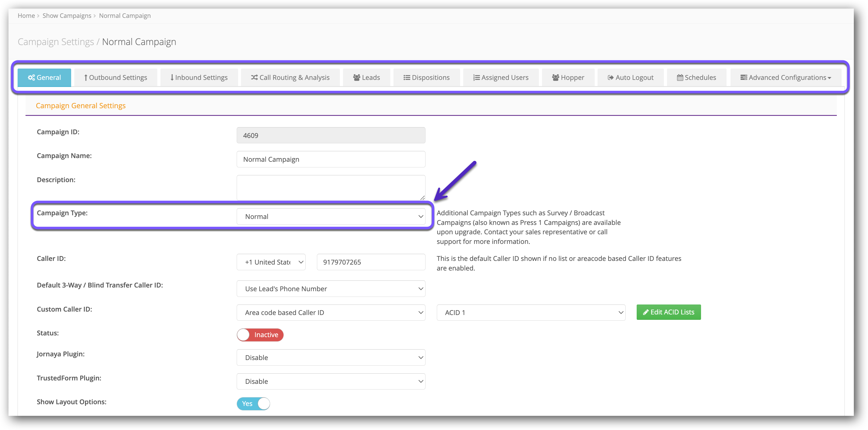Open the Jornaya Plugin dropdown
This screenshot has width=868, height=430.
tap(331, 357)
